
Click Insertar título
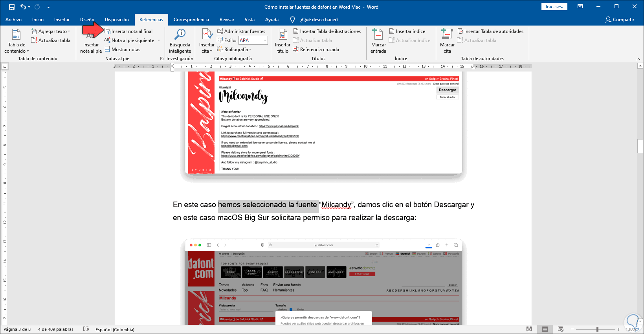coord(283,41)
